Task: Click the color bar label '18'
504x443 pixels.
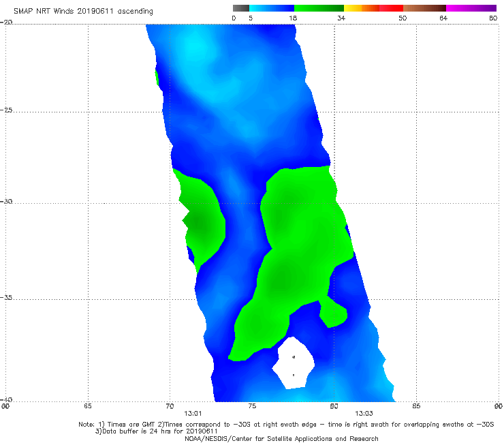Action: [293, 18]
